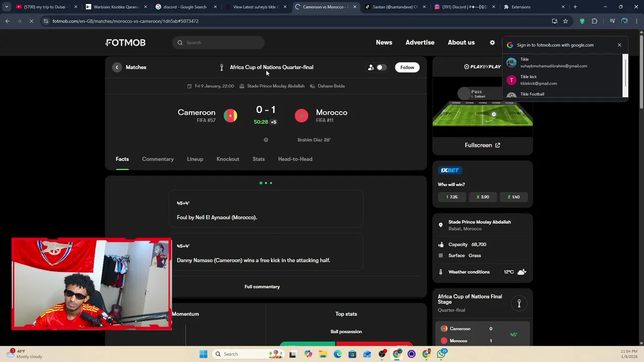
Task: Open Fullscreen play-by-play view
Action: tap(482, 145)
